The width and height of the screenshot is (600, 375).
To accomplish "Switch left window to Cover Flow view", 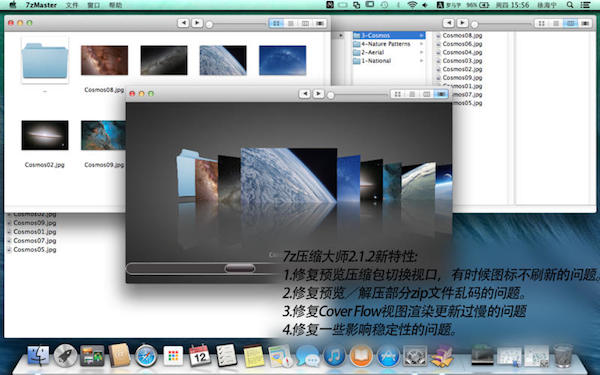I will coord(320,23).
